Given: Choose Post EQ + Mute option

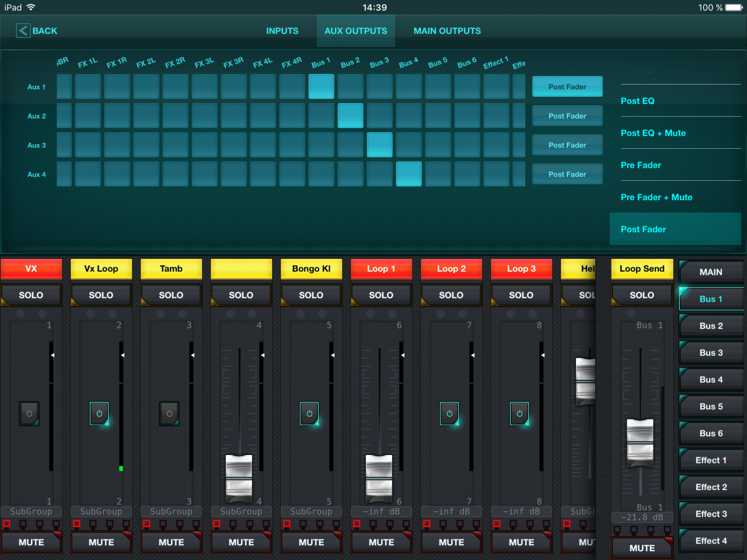Looking at the screenshot, I should coord(675,133).
